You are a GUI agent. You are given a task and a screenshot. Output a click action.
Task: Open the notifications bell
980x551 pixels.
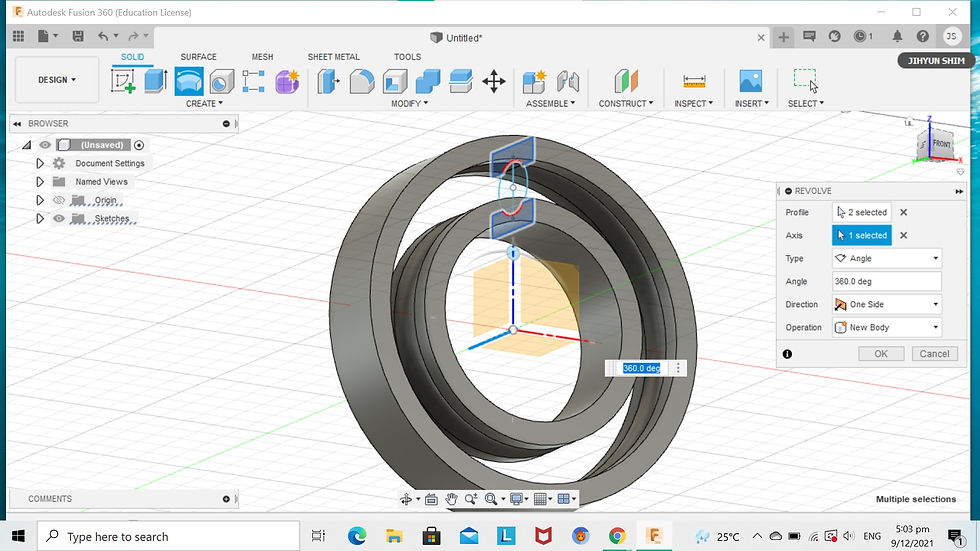(x=898, y=36)
